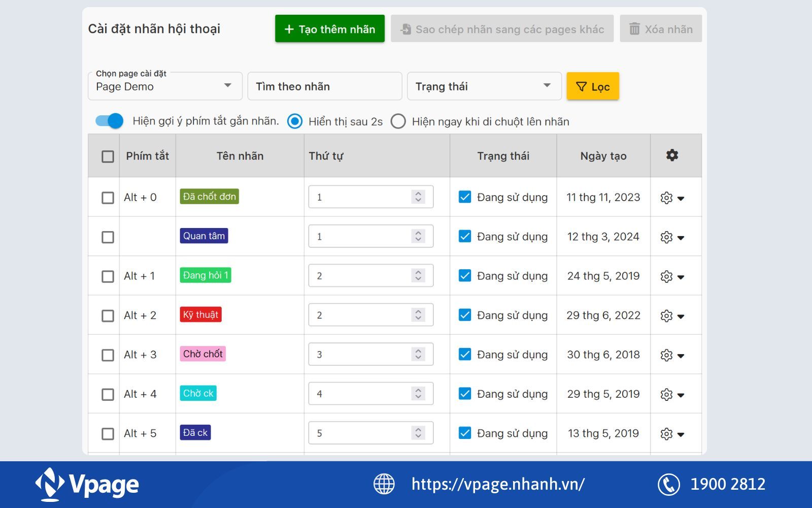Screen dimensions: 812x508
Task: Adjust the order stepper for Kỹ thuật
Action: [x=418, y=315]
